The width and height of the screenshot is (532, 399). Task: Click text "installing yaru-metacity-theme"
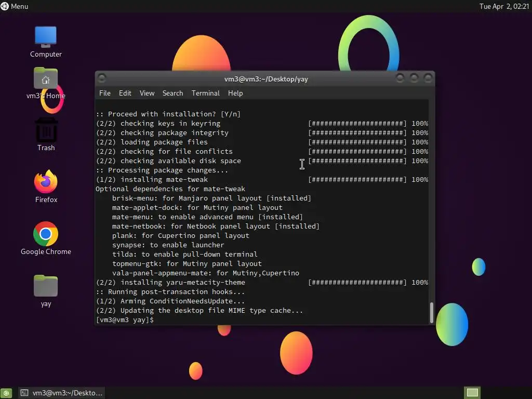point(182,282)
